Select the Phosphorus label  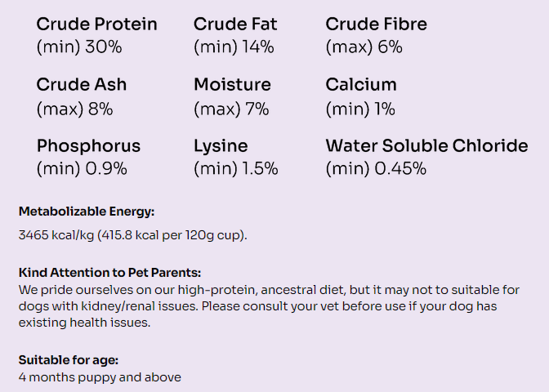[x=88, y=146]
